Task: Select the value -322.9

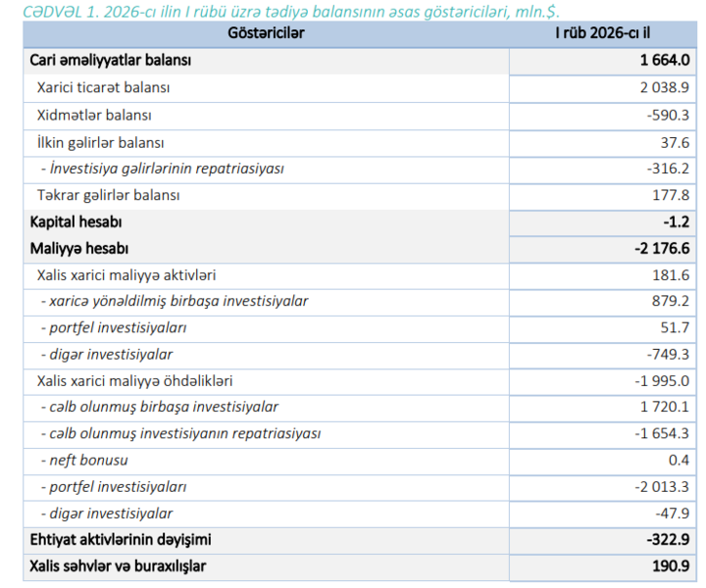Action: [668, 540]
